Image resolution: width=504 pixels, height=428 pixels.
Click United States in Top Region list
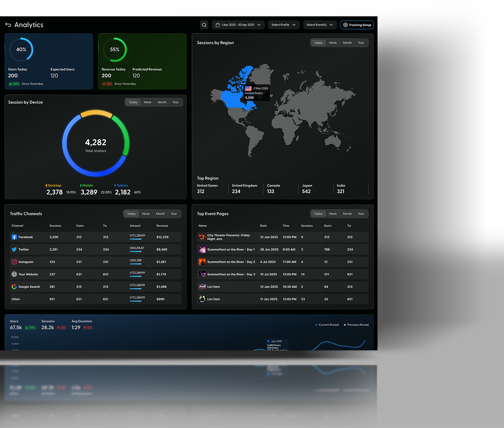[208, 188]
